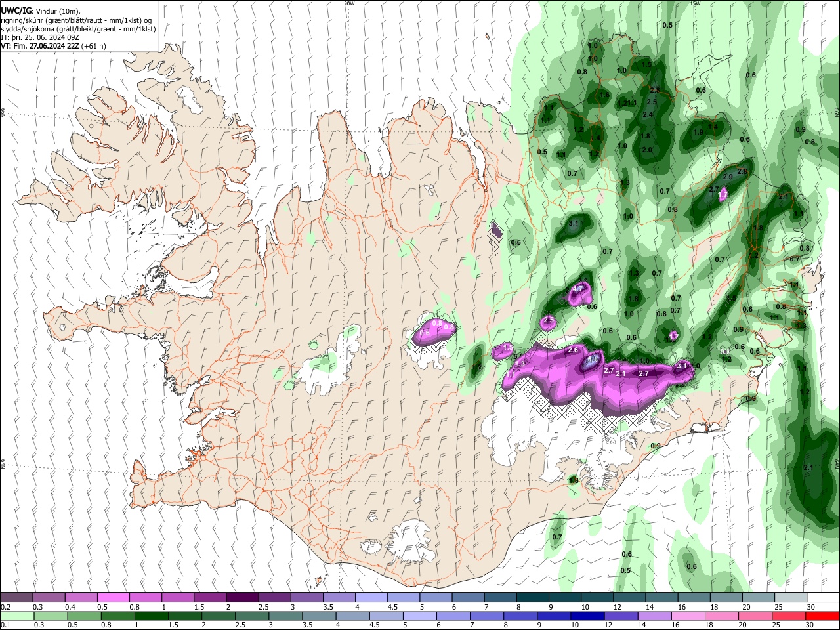The image size is (840, 630).
Task: Select the black '2.7' value beside the pink '1.7'
Action: pyautogui.click(x=715, y=189)
